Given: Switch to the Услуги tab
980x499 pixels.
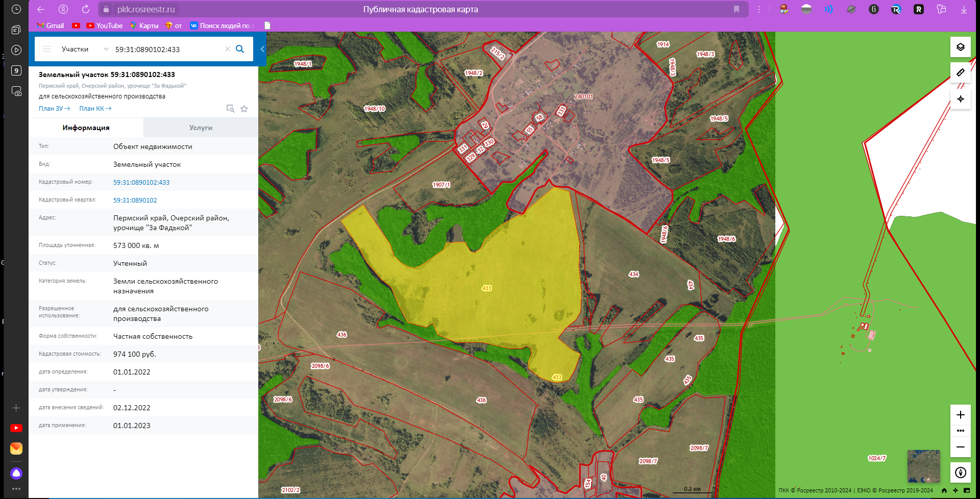Looking at the screenshot, I should coord(201,128).
